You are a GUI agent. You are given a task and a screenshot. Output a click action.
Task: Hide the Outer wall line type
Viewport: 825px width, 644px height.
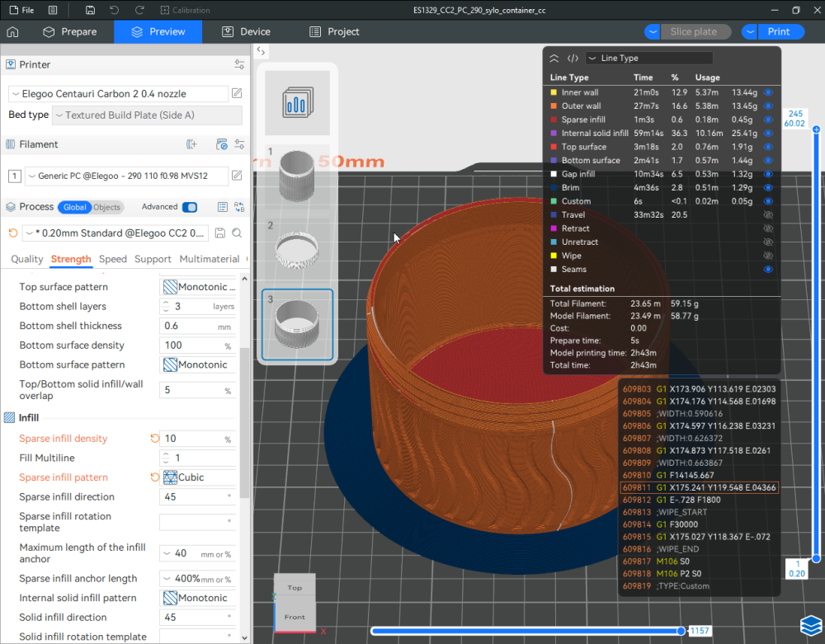[768, 106]
